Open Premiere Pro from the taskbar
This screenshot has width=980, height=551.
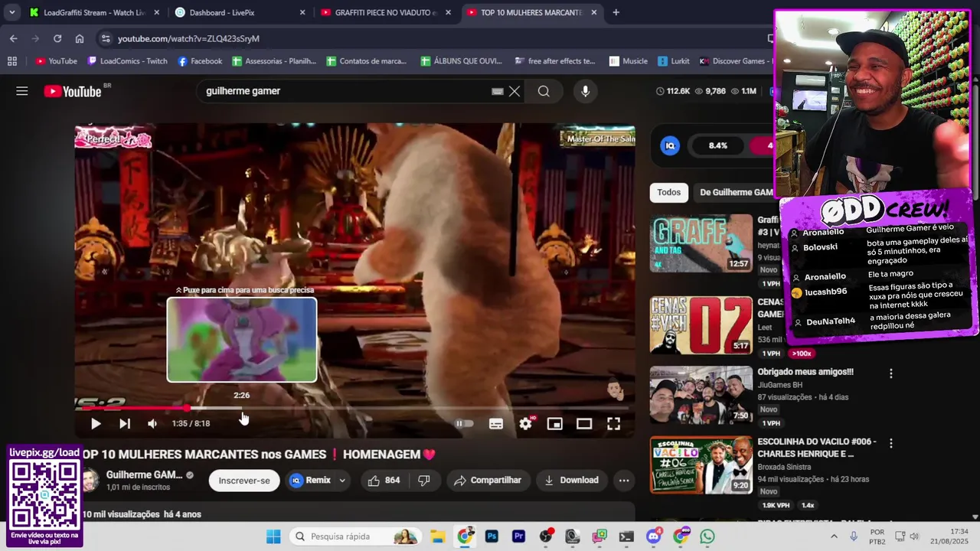[518, 536]
